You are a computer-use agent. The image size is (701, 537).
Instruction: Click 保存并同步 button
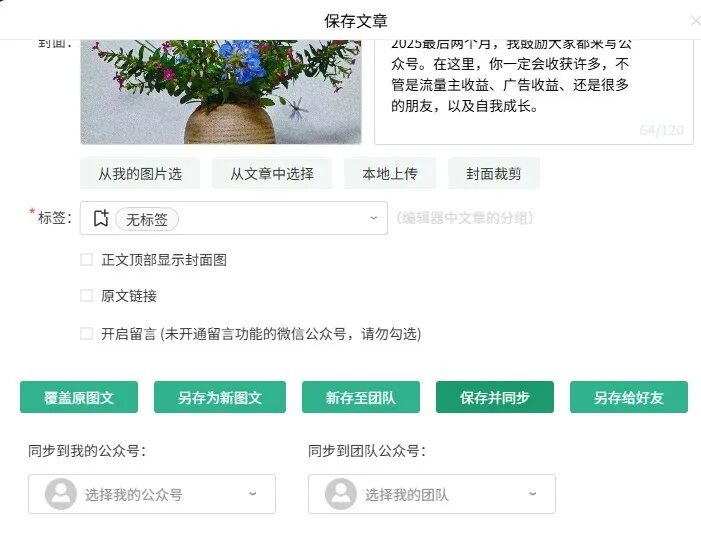coord(494,397)
